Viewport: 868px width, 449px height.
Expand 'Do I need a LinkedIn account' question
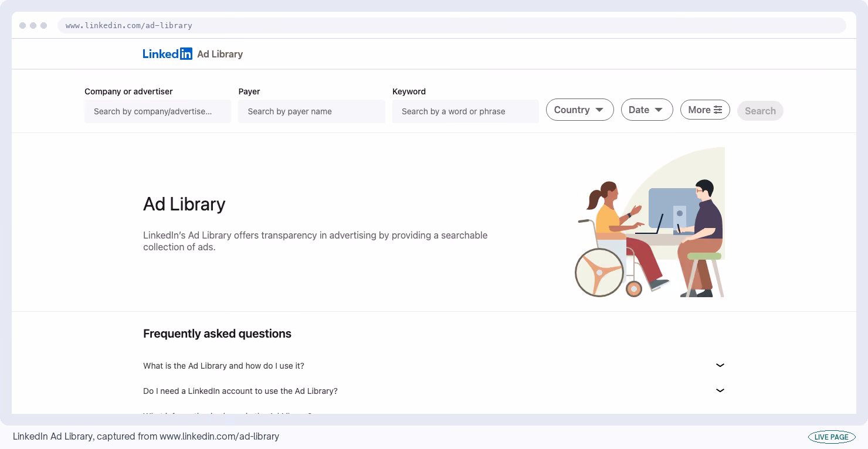click(x=434, y=391)
